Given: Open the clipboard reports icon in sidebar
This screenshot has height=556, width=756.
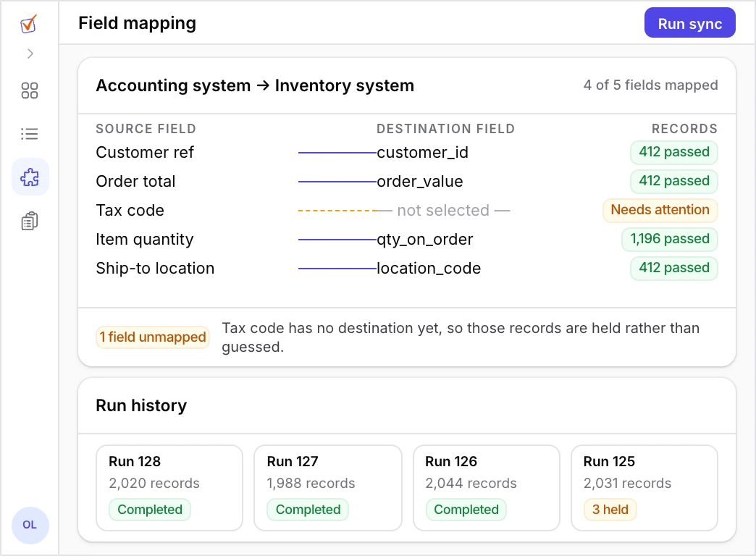Looking at the screenshot, I should 30,221.
